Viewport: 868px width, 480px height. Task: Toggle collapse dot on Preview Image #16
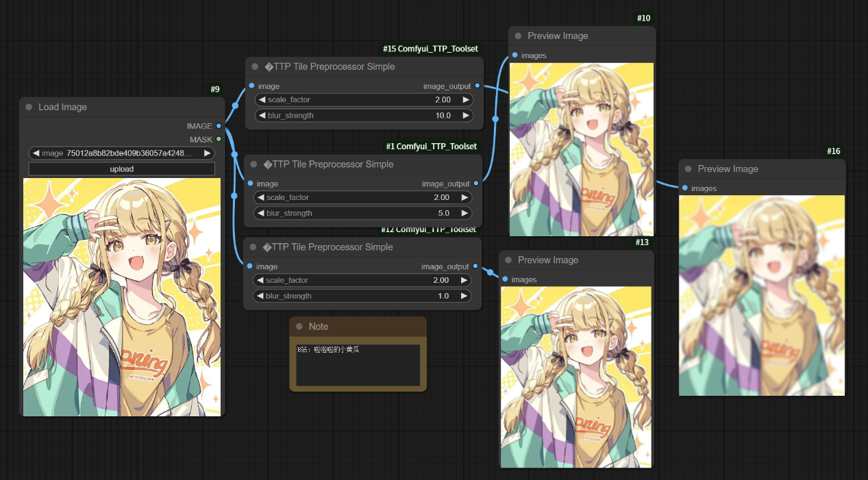[688, 168]
